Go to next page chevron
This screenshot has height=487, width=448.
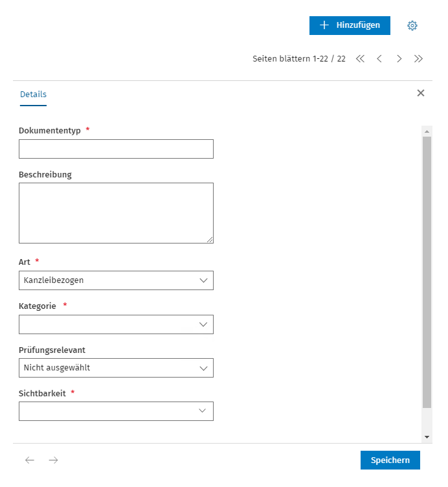(399, 59)
